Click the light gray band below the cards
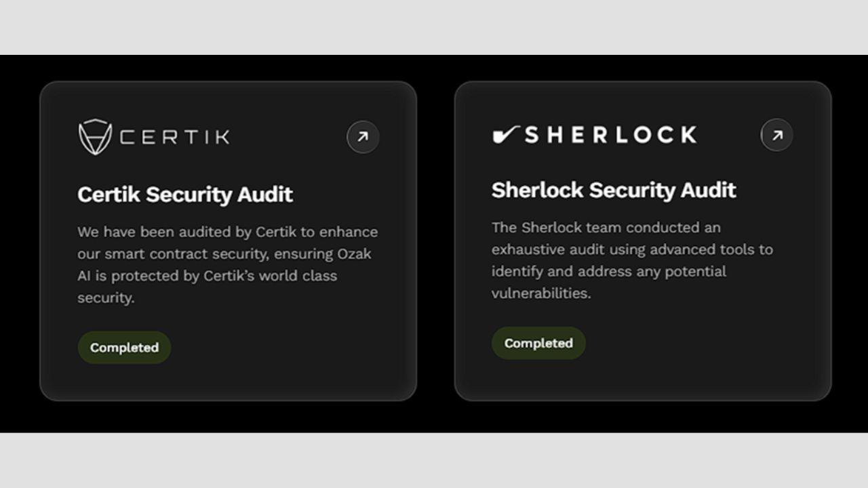 [x=434, y=461]
